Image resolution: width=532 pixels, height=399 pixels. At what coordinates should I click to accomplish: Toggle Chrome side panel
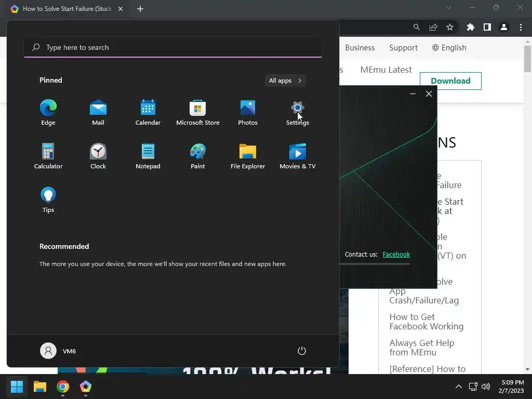tap(487, 27)
